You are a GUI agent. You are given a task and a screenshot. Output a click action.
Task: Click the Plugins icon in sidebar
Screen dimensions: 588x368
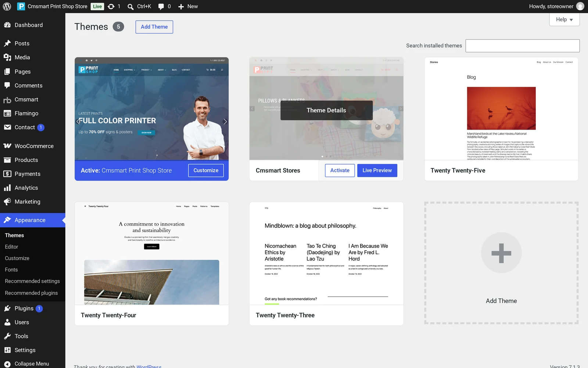7,308
